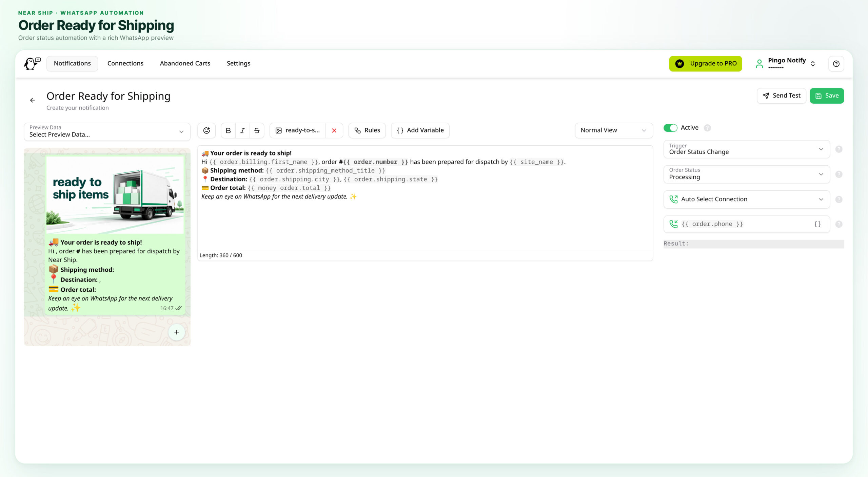Screen dimensions: 868x477
Task: Expand the Pingo Notify account switcher
Action: (786, 64)
